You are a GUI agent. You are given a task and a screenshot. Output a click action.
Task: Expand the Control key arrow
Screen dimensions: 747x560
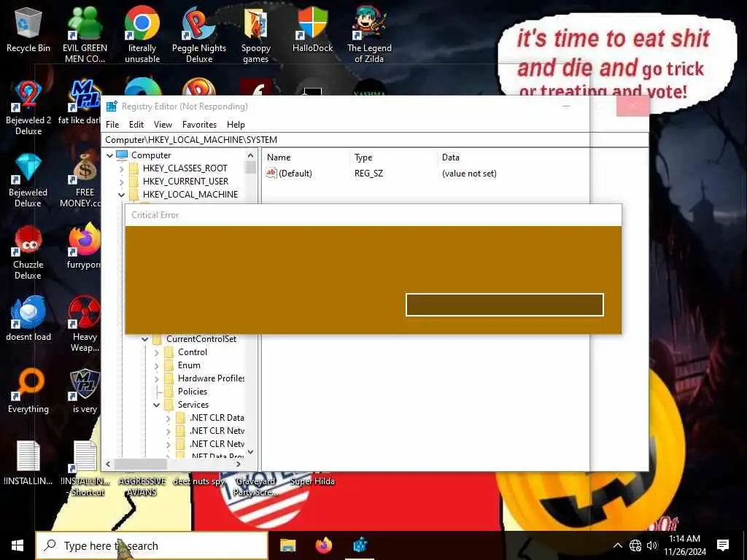pyautogui.click(x=157, y=353)
